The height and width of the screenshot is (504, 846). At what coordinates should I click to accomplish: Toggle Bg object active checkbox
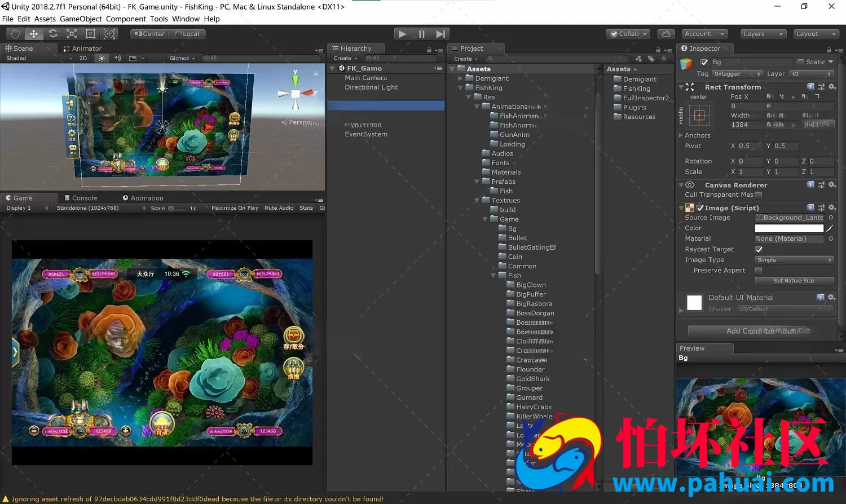pyautogui.click(x=704, y=62)
